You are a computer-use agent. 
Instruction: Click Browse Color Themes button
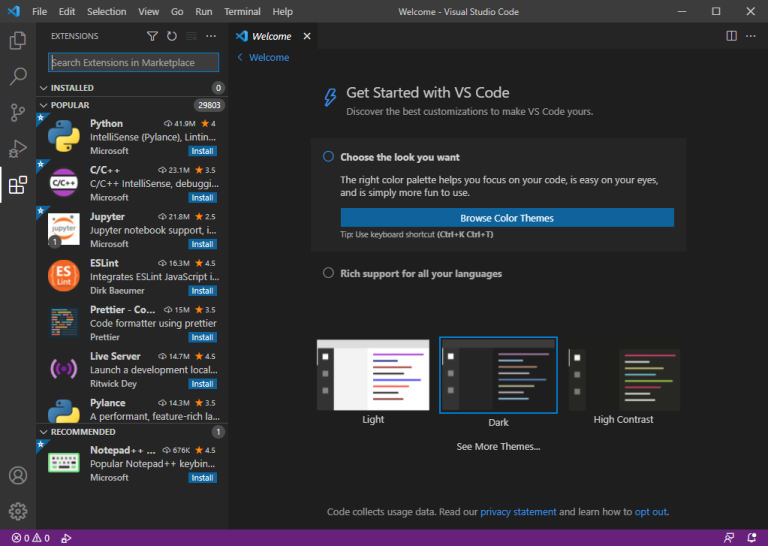tap(507, 218)
